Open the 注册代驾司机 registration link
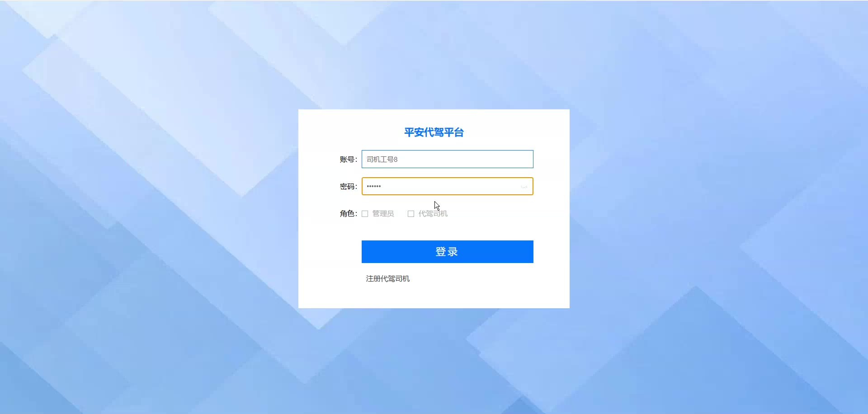The height and width of the screenshot is (414, 868). point(388,279)
